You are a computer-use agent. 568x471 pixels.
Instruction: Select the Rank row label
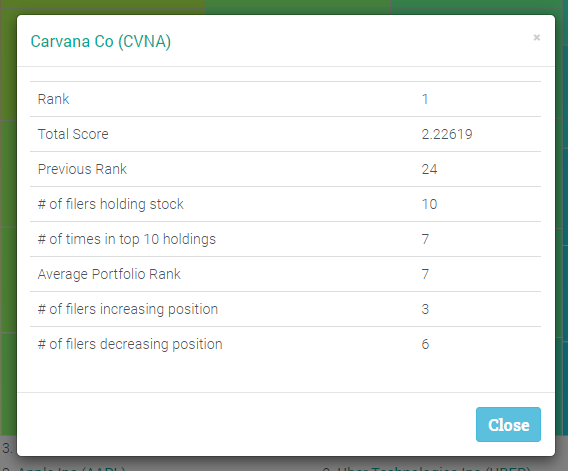tap(54, 99)
